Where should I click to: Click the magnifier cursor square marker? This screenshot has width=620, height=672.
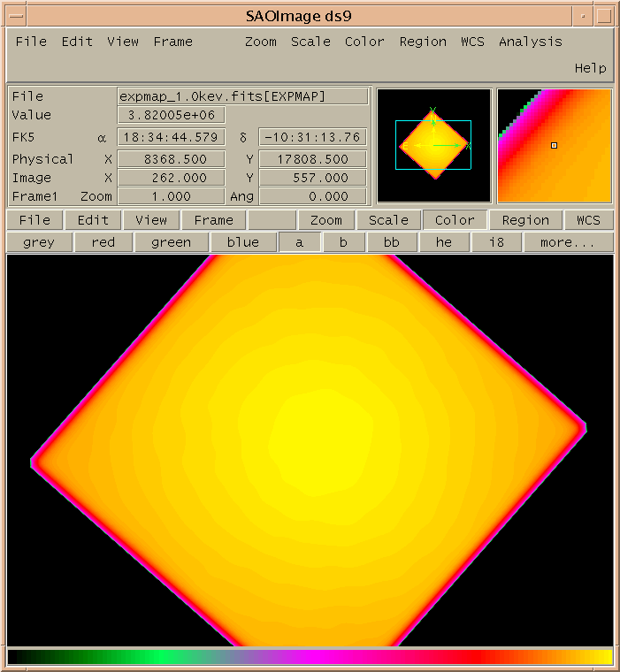[554, 146]
